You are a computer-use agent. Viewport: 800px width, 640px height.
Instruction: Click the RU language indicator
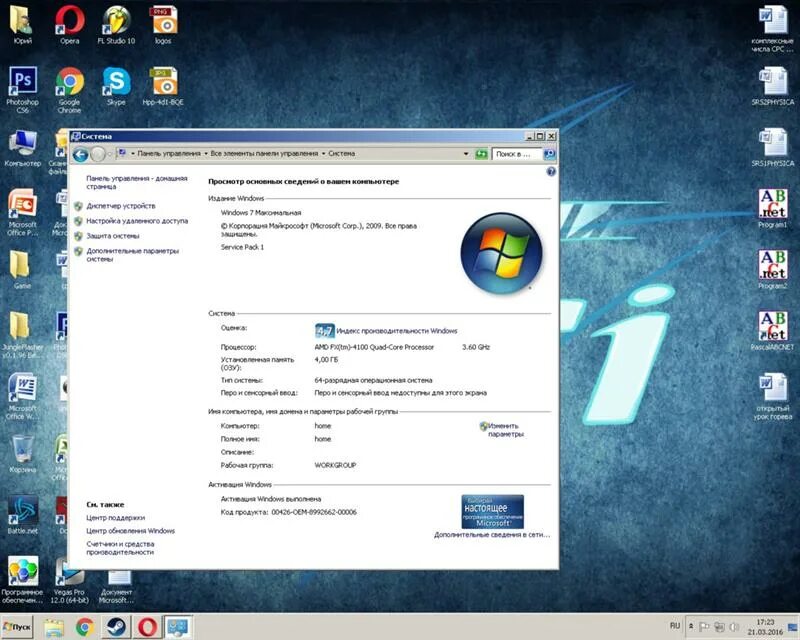click(675, 626)
